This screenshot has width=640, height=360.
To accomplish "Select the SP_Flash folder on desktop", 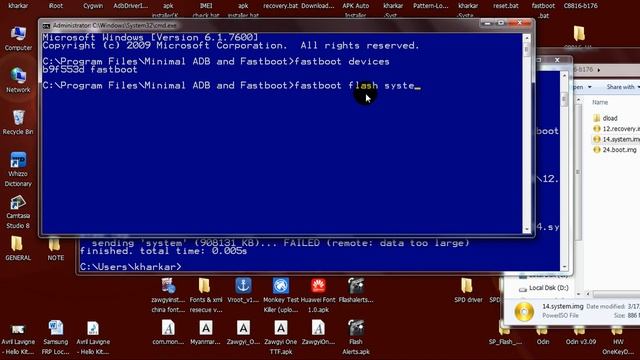I will tap(505, 337).
